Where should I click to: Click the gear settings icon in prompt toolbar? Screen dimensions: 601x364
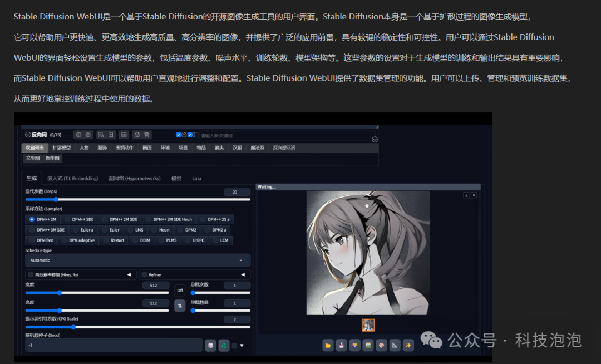[x=88, y=135]
